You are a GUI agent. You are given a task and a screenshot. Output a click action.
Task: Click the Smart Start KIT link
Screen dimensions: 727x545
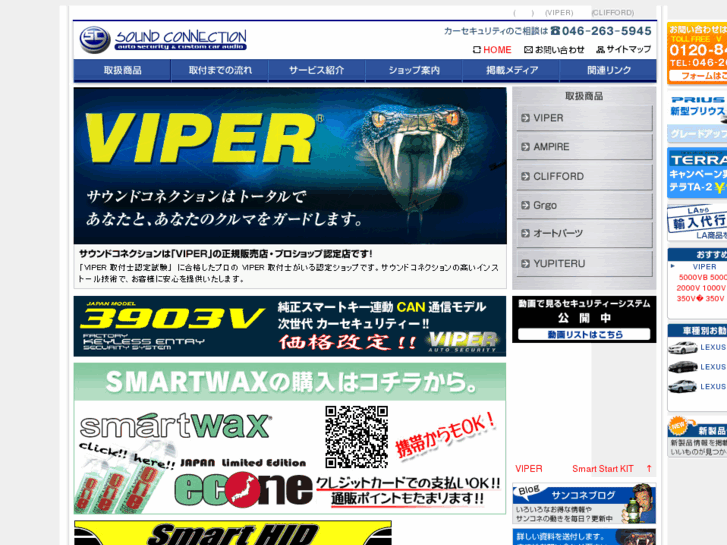602,469
